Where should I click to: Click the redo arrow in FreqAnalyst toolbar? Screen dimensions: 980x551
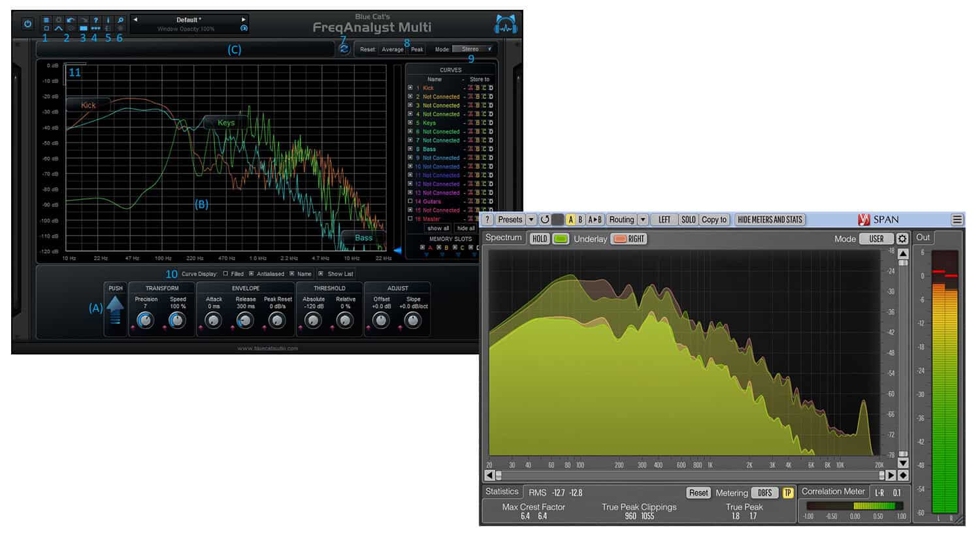84,20
